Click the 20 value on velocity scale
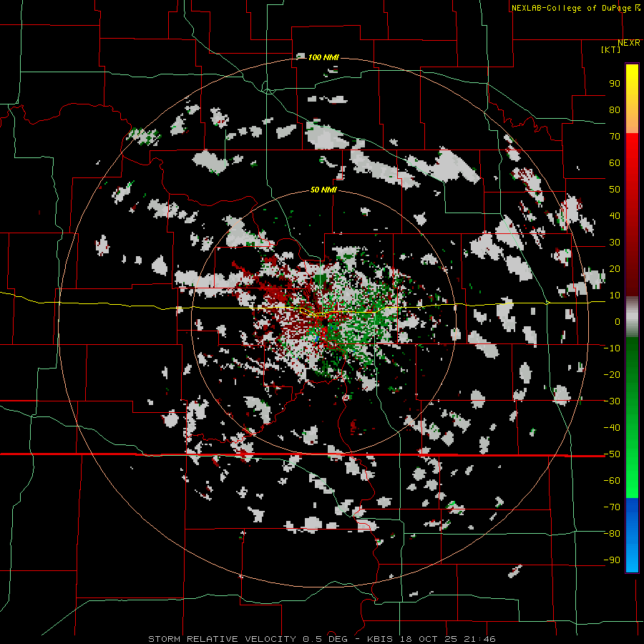Screen dimensions: 644x644 [615, 269]
